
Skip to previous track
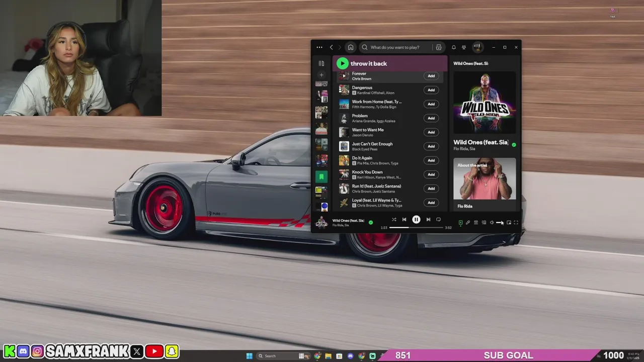click(x=404, y=220)
